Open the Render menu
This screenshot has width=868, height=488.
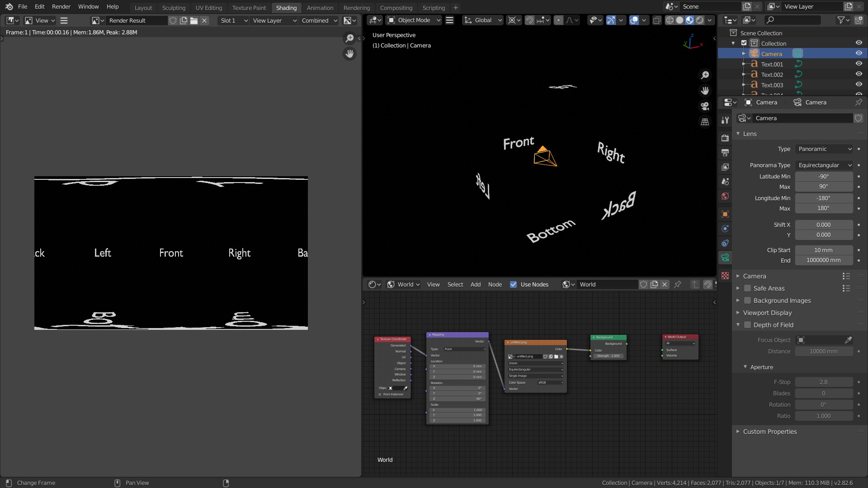coord(61,6)
